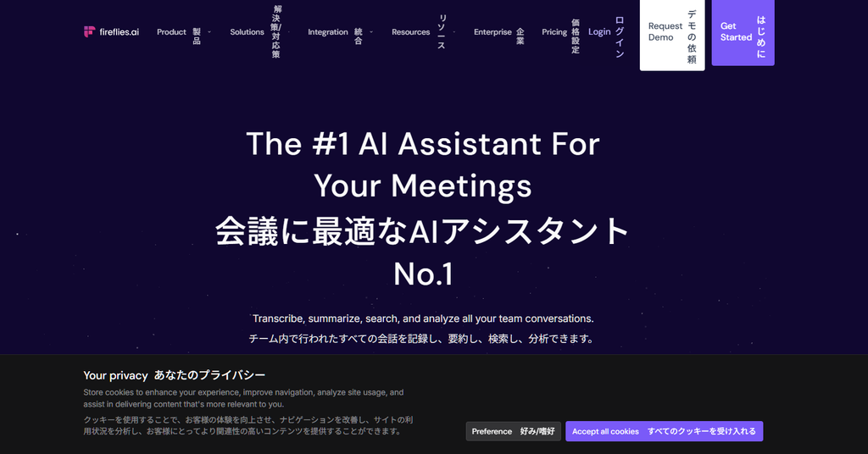Open cookie Preference settings

click(513, 431)
